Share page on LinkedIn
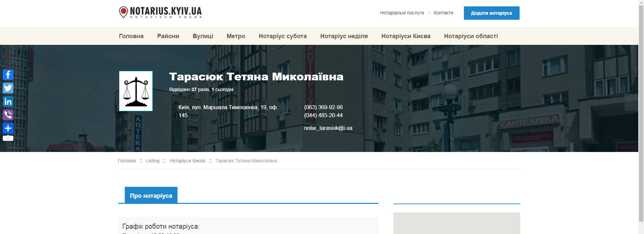This screenshot has width=644, height=234. pos(8,101)
